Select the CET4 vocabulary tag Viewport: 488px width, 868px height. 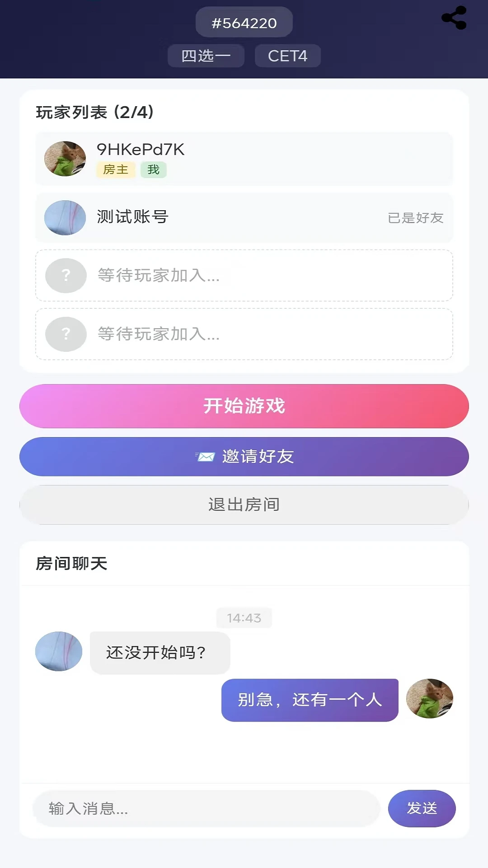288,56
